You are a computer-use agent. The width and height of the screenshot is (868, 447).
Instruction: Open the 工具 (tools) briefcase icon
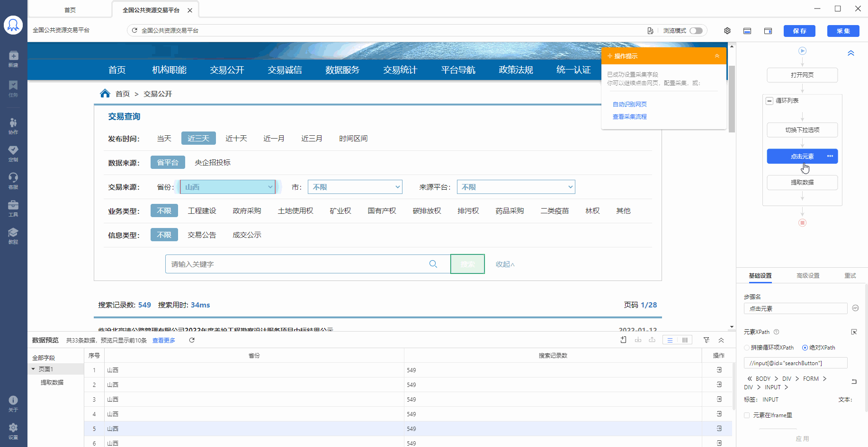[x=13, y=208]
